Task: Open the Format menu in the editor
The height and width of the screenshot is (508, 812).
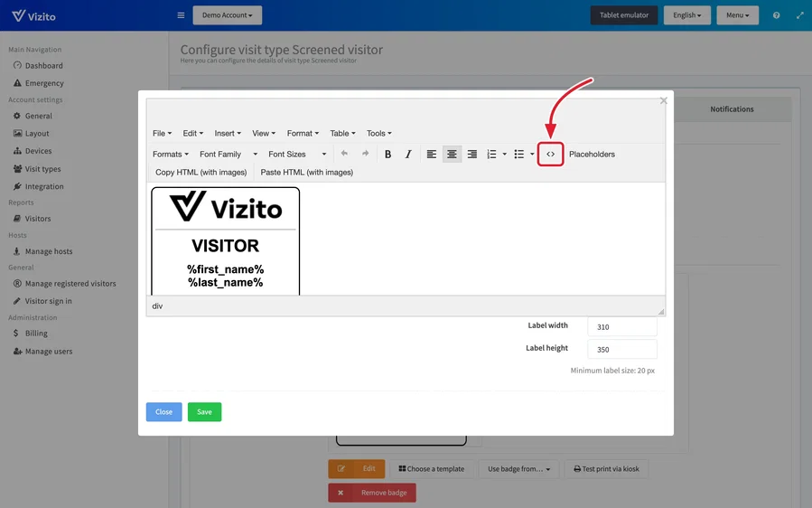Action: [303, 133]
